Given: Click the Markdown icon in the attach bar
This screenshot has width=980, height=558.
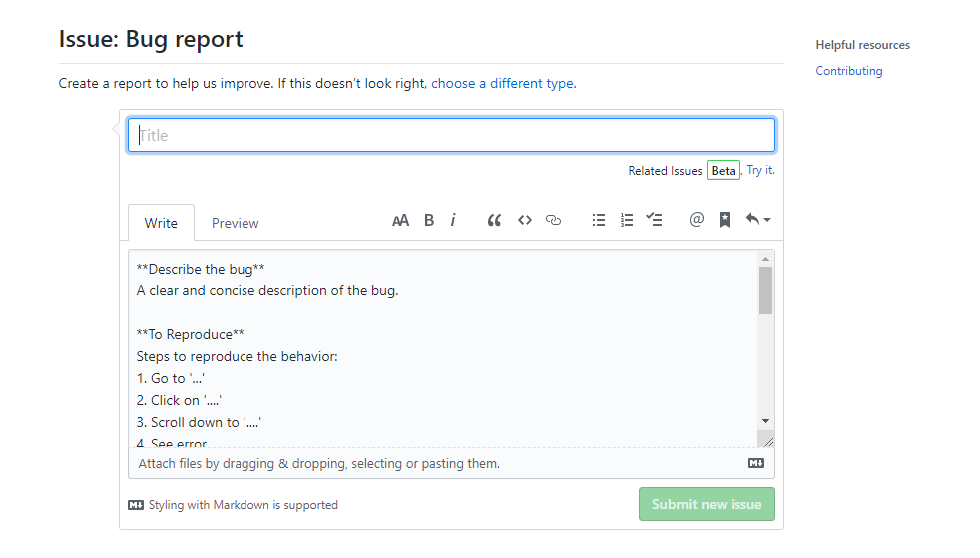Looking at the screenshot, I should [756, 463].
